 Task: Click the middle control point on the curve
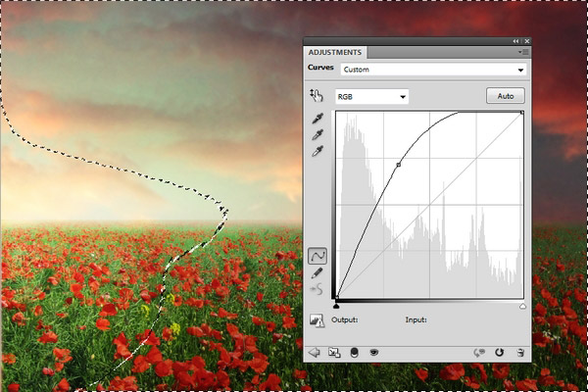(398, 165)
